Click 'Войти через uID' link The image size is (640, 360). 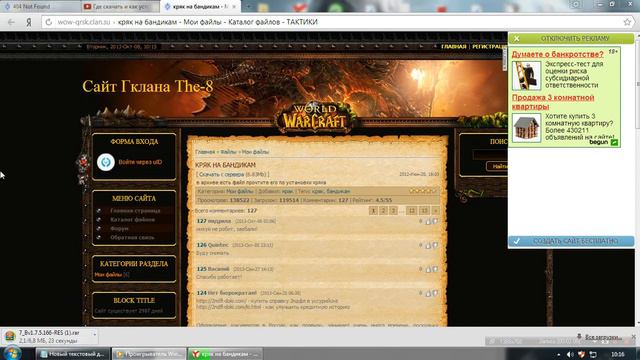click(140, 162)
